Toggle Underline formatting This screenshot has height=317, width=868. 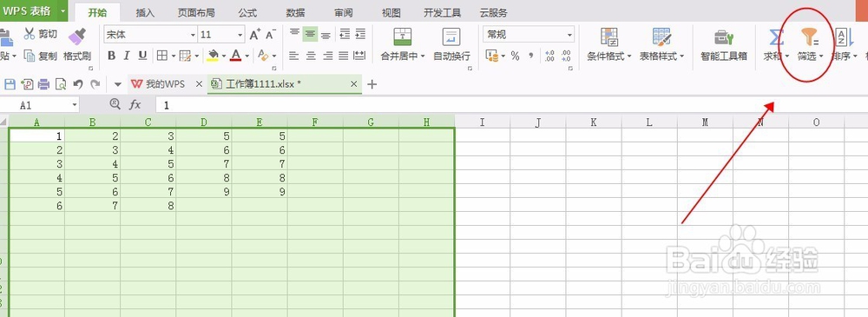pyautogui.click(x=142, y=56)
